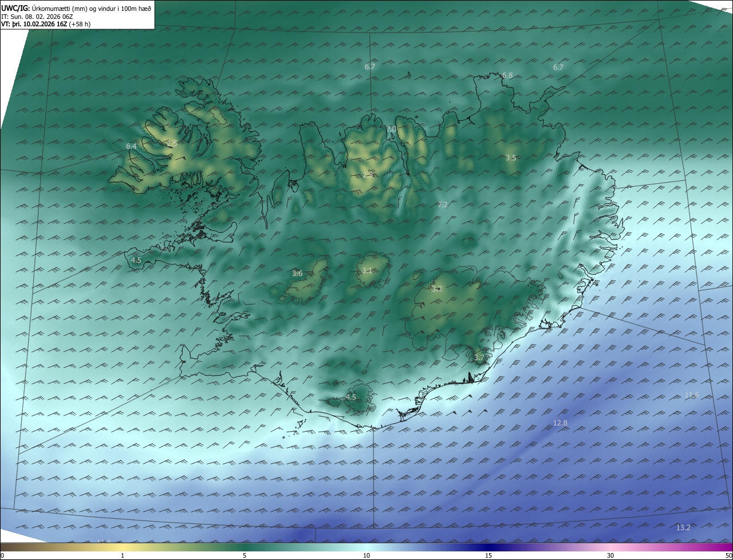This screenshot has width=733, height=560.
Task: Click the 5 tick on the color scale
Action: click(x=245, y=555)
